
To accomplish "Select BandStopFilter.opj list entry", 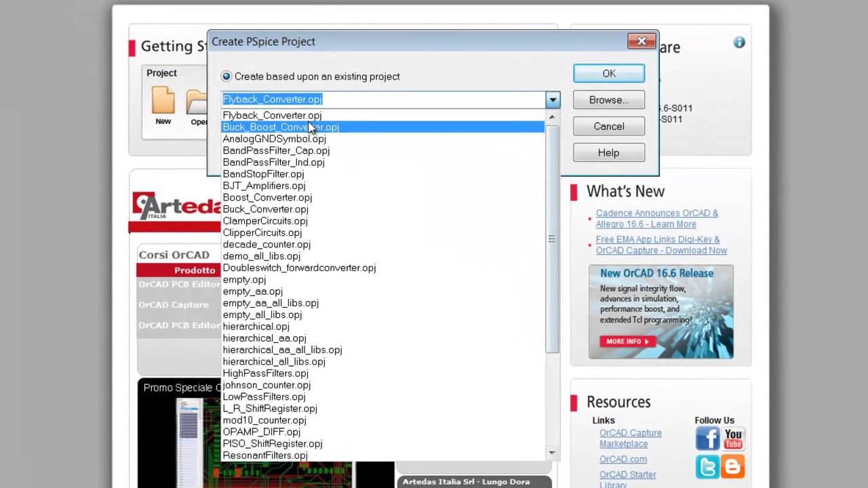I will pyautogui.click(x=383, y=174).
